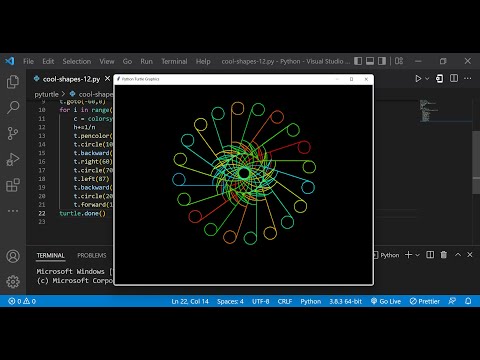Screen dimensions: 480x360
Task: Click the t.left(87) code line
Action: pyautogui.click(x=91, y=179)
